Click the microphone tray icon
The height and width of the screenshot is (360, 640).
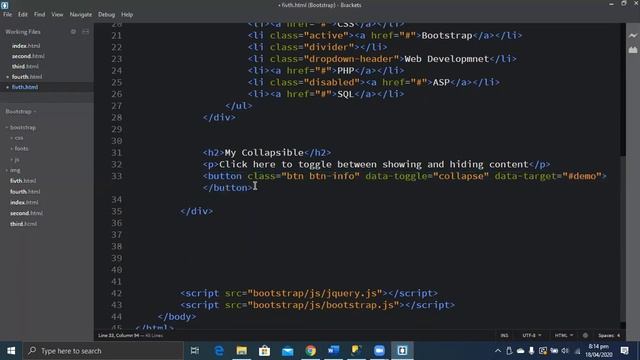[x=531, y=351]
